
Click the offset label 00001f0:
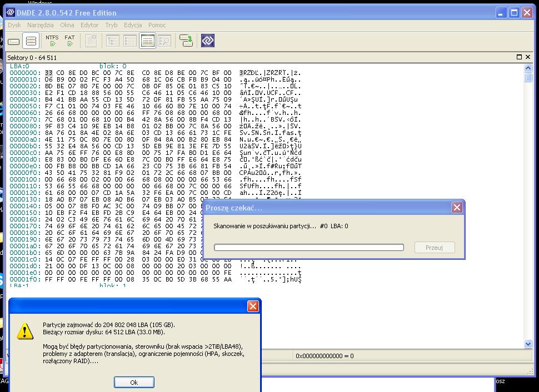25,279
